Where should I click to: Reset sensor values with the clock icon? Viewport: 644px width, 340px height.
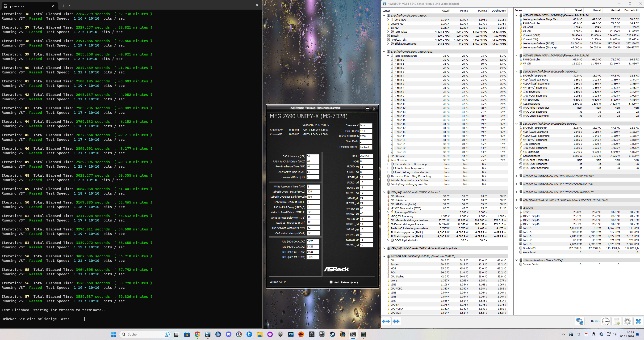pyautogui.click(x=606, y=321)
